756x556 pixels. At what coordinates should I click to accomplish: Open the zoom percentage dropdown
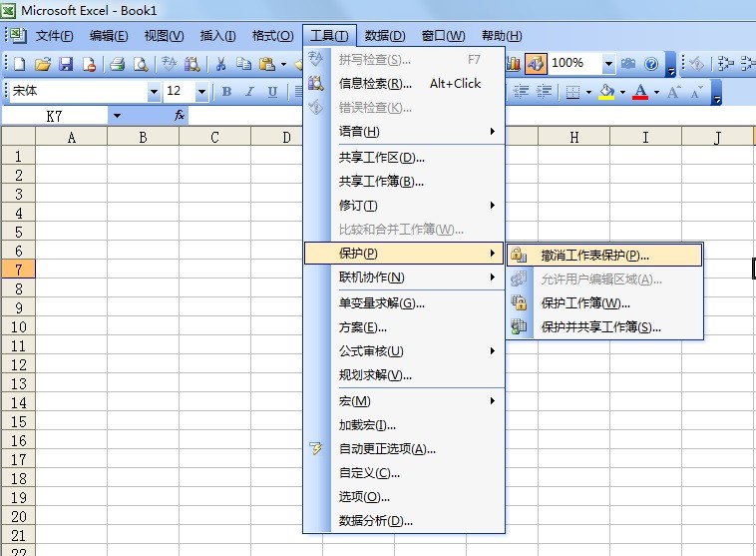tap(608, 64)
